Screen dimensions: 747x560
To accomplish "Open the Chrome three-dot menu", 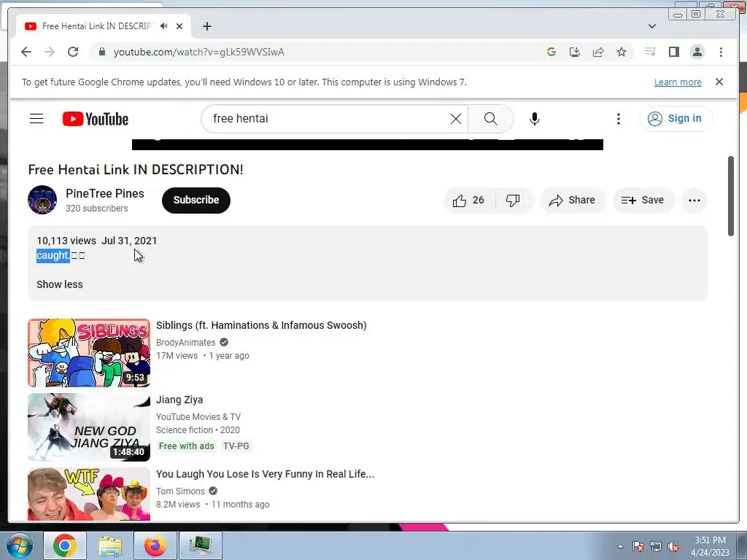I will (721, 52).
